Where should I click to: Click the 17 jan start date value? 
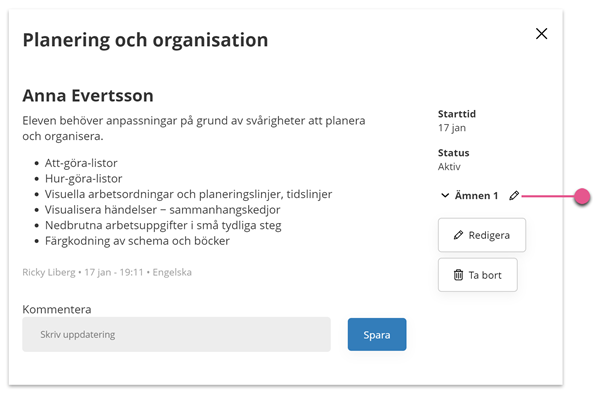[452, 128]
